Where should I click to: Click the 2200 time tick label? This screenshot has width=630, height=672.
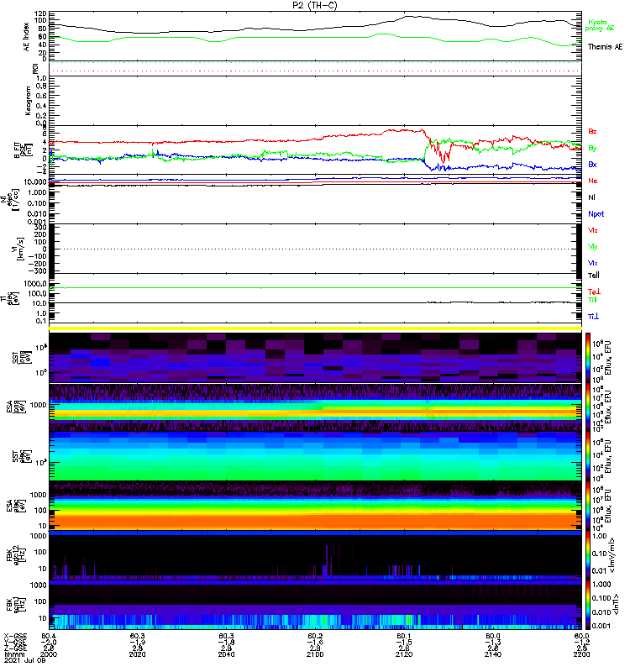coord(581,654)
